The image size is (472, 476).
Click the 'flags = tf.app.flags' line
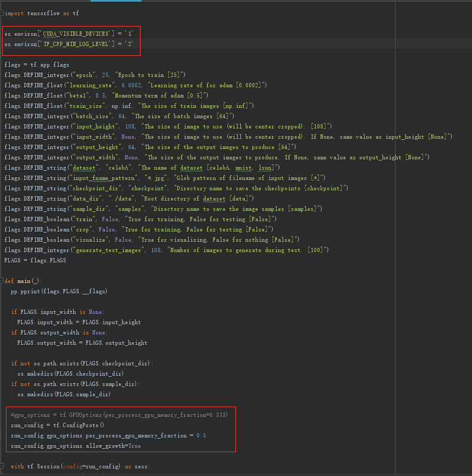37,65
